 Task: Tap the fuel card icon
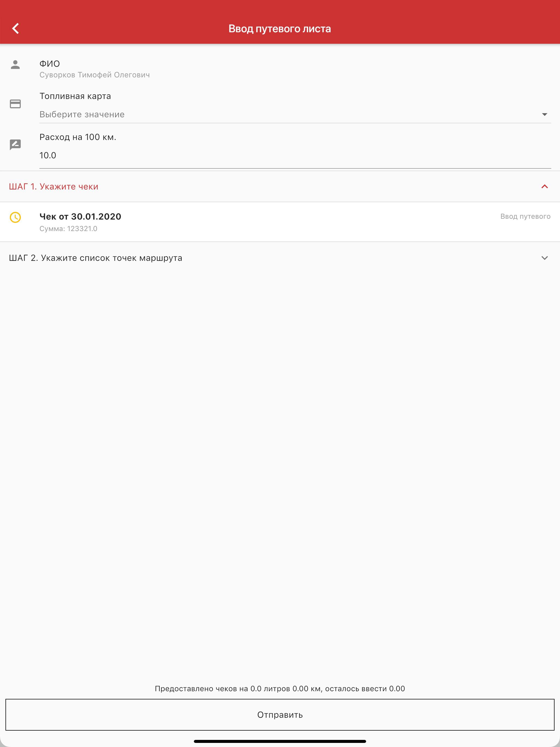point(15,104)
